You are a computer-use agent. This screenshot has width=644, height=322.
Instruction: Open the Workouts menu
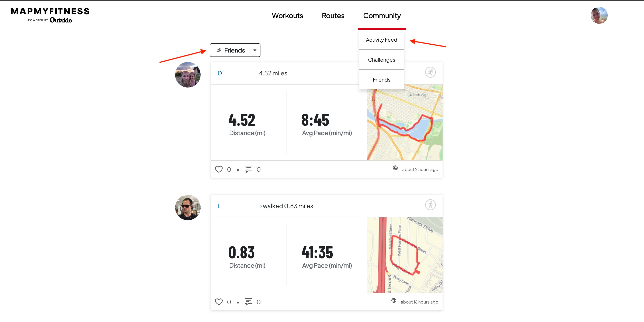coord(287,16)
